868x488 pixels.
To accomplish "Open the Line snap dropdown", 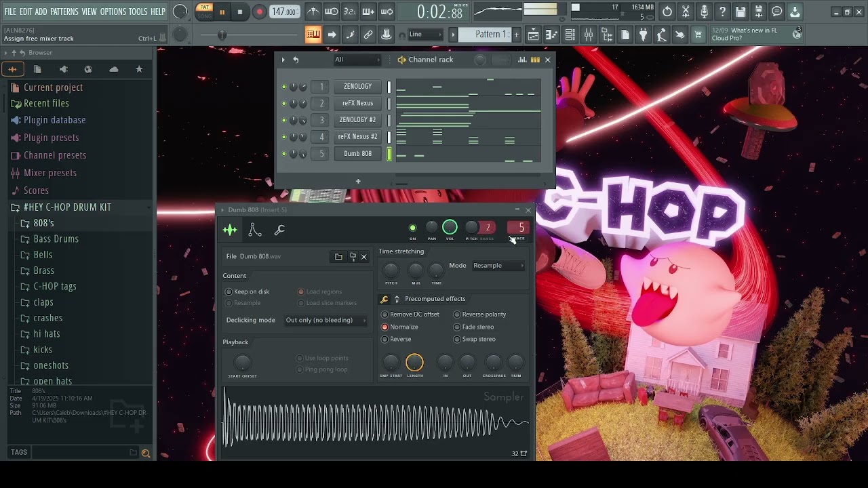I will click(x=424, y=35).
